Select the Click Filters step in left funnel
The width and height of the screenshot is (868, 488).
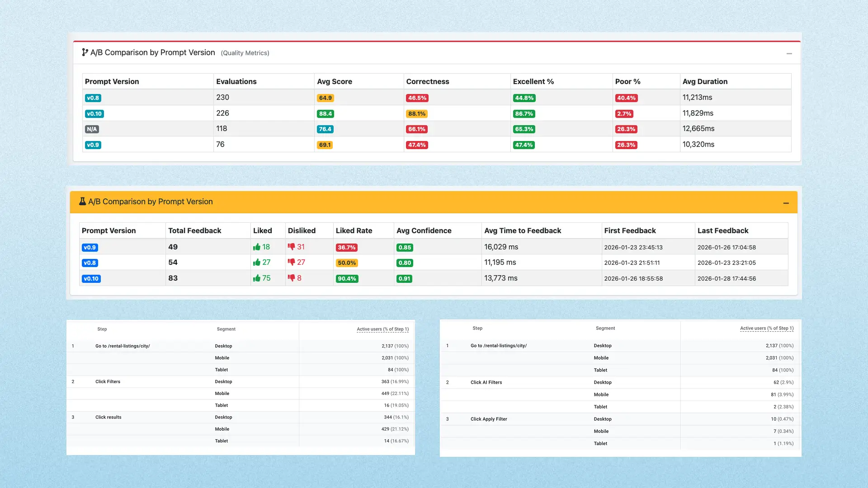[108, 382]
